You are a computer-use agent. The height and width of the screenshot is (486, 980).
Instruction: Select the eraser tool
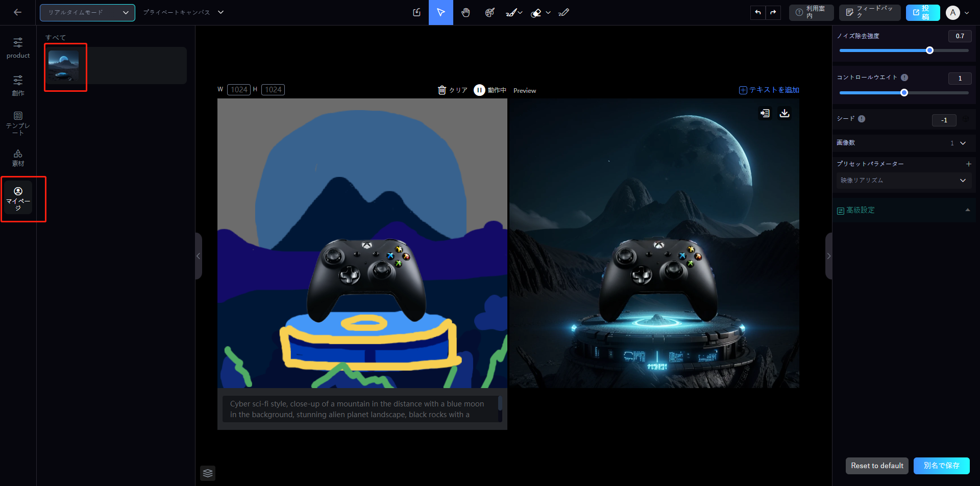(536, 13)
